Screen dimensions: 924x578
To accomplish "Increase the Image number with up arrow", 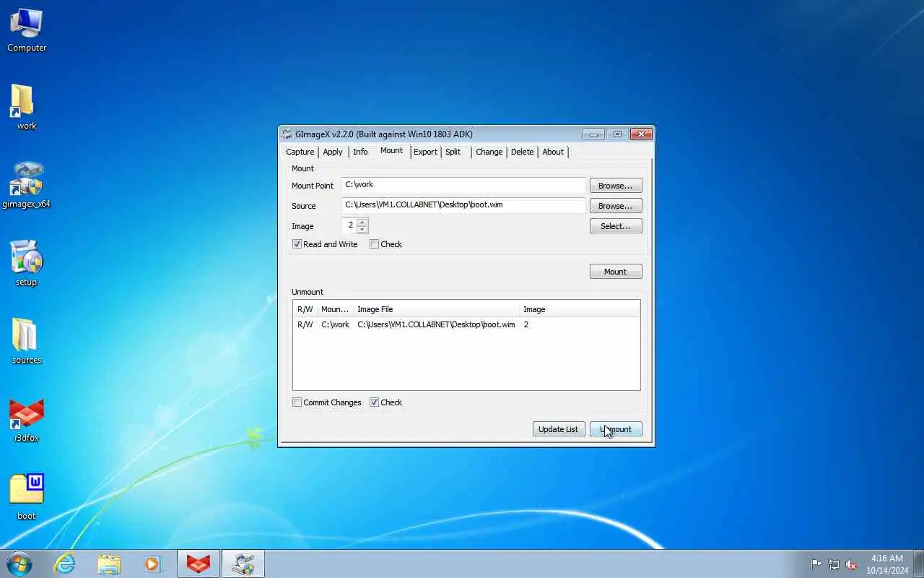I will [362, 222].
